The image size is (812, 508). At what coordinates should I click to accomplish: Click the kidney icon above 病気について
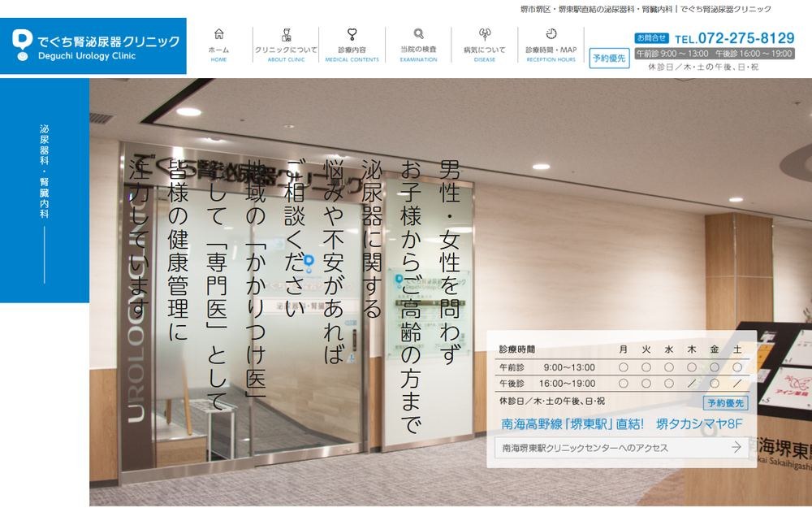[485, 34]
